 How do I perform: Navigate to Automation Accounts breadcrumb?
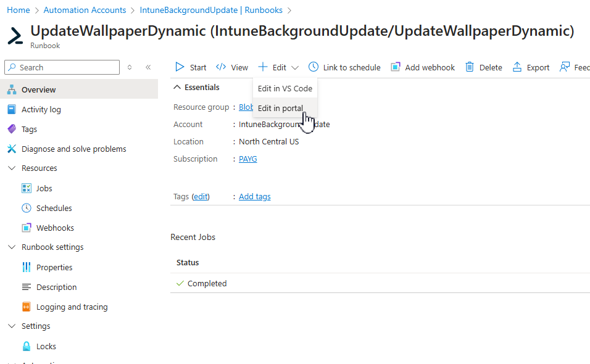[x=85, y=10]
